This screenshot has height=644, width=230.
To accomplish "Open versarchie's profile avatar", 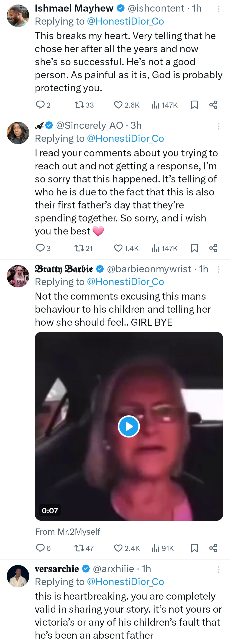I will (x=18, y=576).
